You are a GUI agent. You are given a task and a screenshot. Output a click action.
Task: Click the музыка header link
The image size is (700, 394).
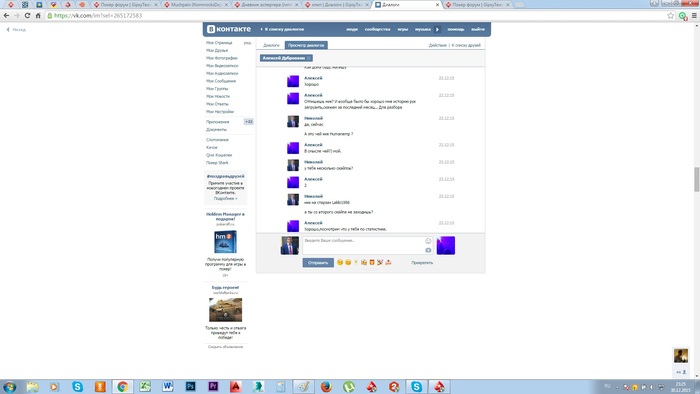click(422, 29)
